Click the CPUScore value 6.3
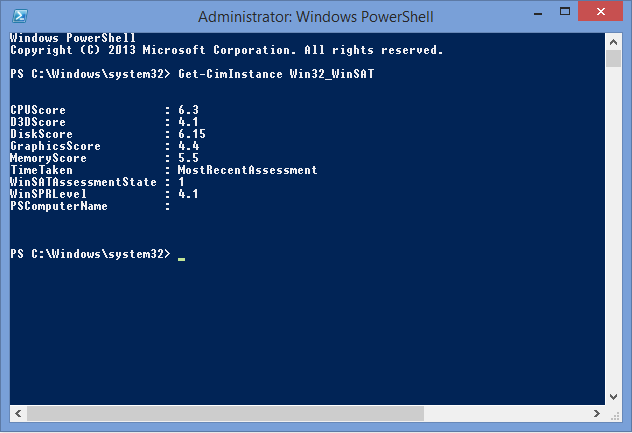This screenshot has width=632, height=433. pyautogui.click(x=188, y=110)
